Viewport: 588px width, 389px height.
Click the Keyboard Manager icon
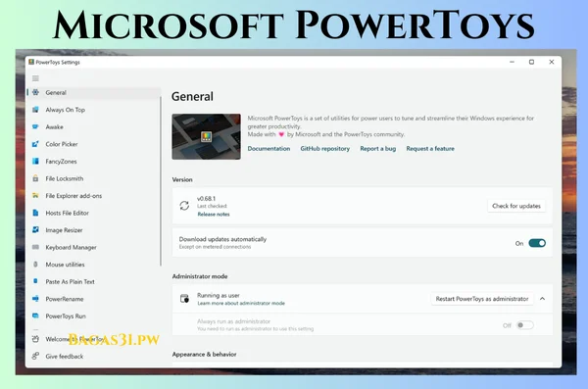35,247
